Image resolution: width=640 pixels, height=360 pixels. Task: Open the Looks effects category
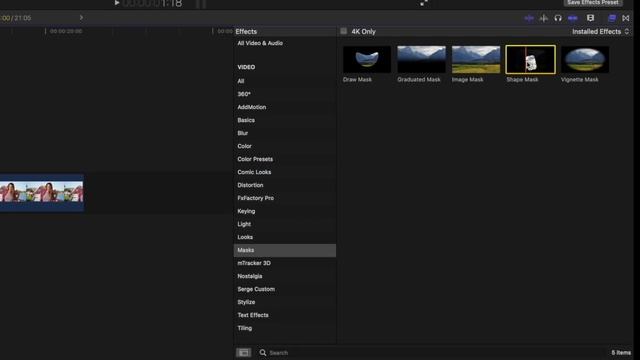[x=245, y=237]
